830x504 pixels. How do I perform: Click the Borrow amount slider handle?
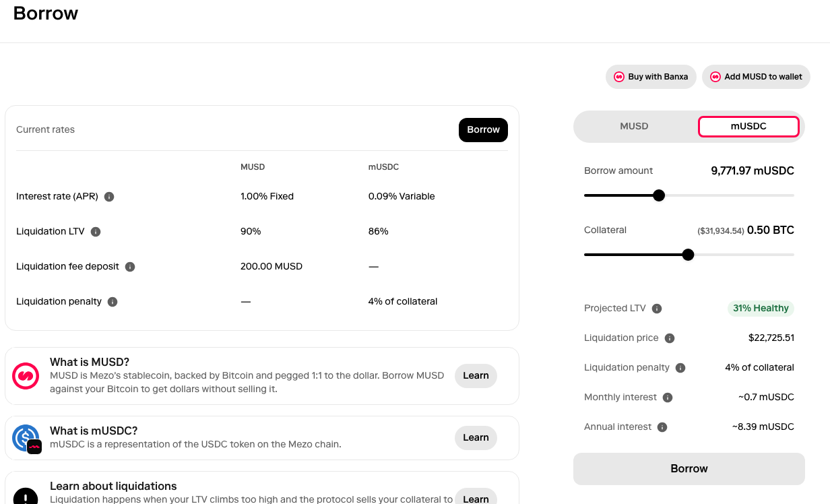pos(659,195)
